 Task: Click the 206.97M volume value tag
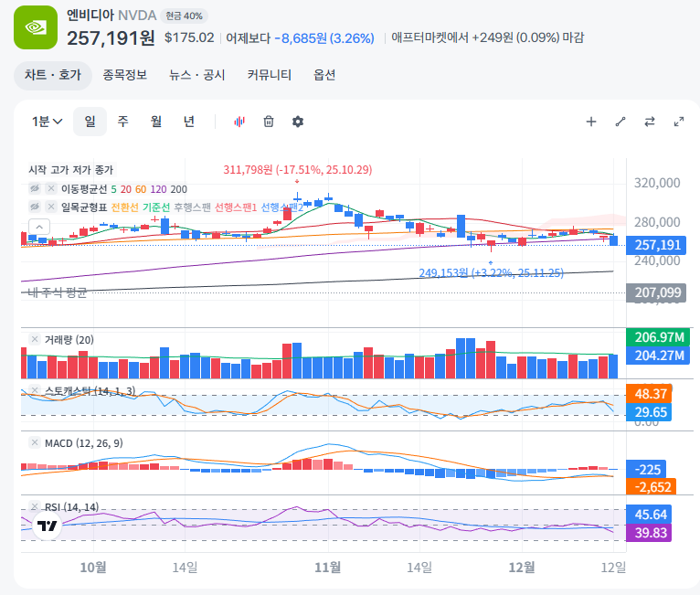658,337
